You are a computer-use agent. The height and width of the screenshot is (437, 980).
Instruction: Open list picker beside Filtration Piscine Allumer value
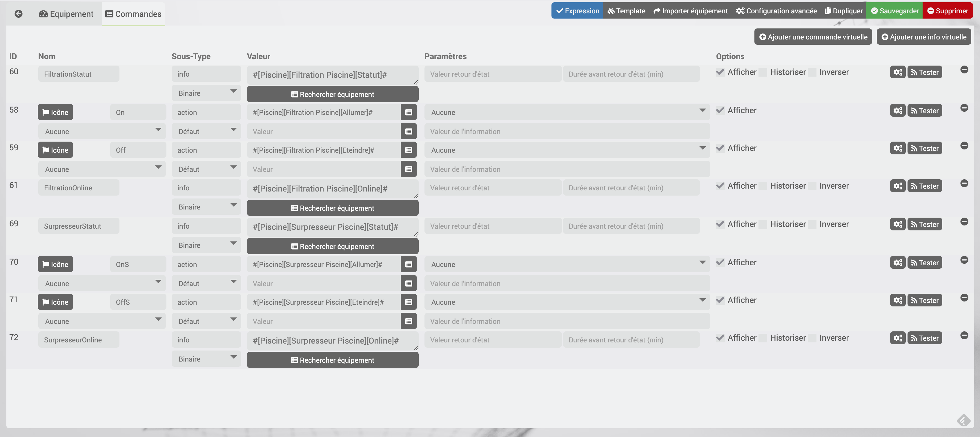(x=409, y=112)
